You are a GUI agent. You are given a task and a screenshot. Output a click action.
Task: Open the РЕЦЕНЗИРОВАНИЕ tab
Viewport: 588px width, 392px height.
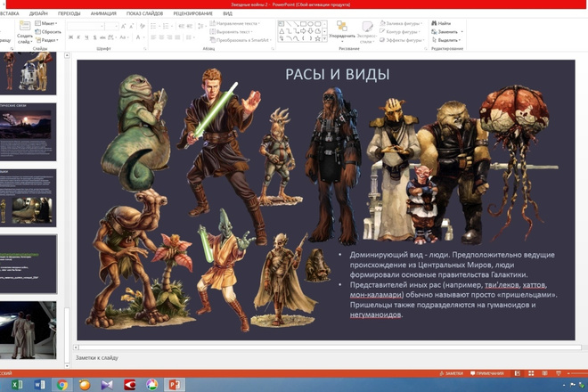(x=192, y=13)
